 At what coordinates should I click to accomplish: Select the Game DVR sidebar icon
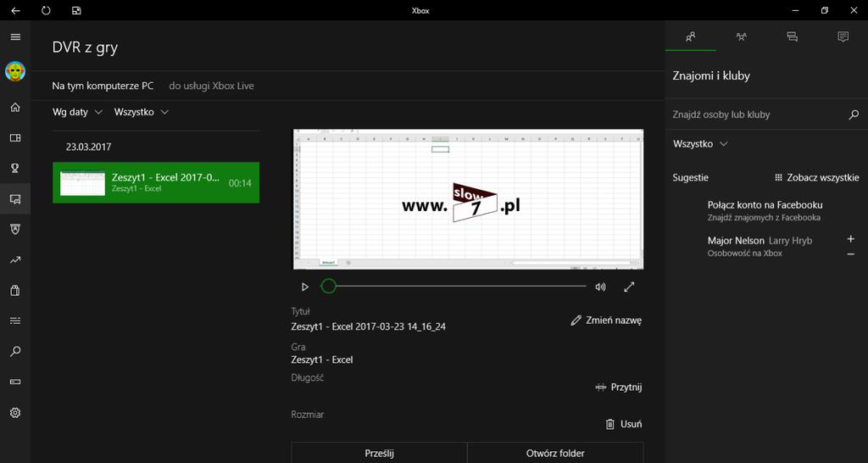[x=15, y=198]
